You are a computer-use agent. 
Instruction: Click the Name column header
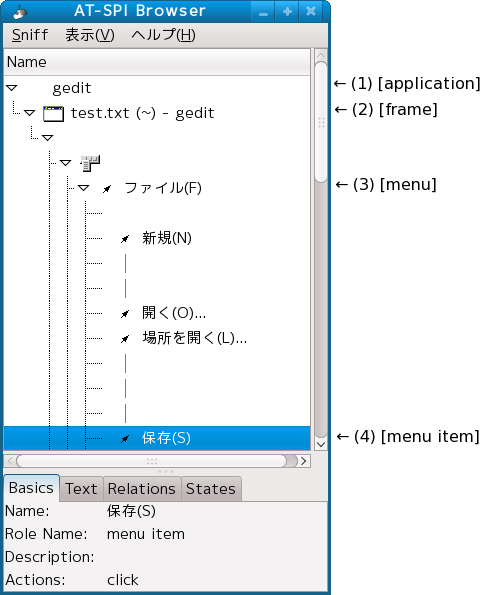(157, 62)
